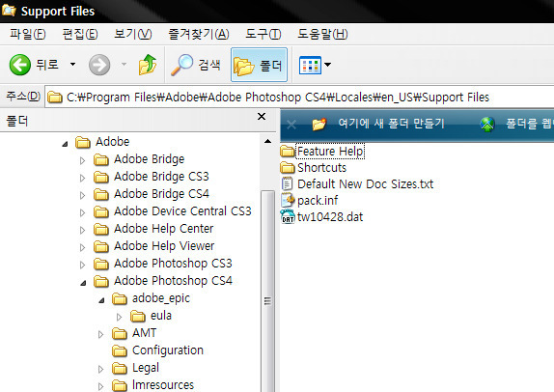The height and width of the screenshot is (392, 554).
Task: Click the text file icon for Default New Doc Sizes
Action: [x=288, y=183]
